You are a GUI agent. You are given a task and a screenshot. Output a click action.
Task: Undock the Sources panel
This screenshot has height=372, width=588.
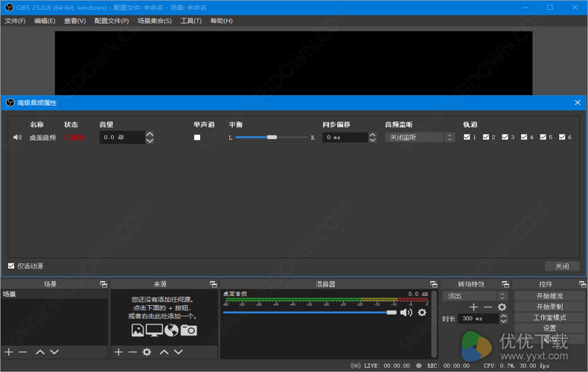[x=214, y=284]
